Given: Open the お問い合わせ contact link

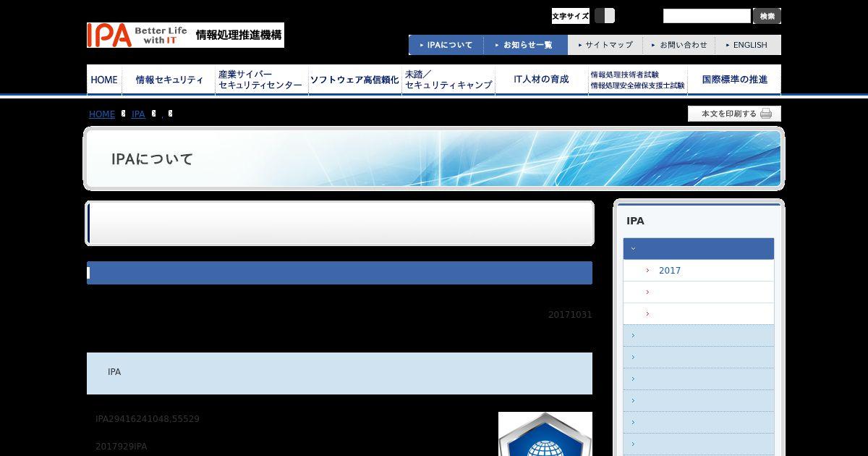Looking at the screenshot, I should point(679,45).
